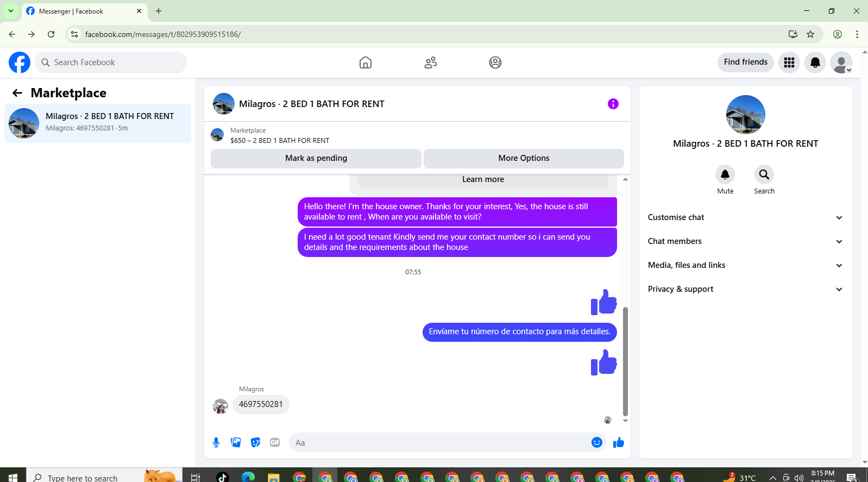
Task: Expand the Privacy & support section
Action: [745, 289]
